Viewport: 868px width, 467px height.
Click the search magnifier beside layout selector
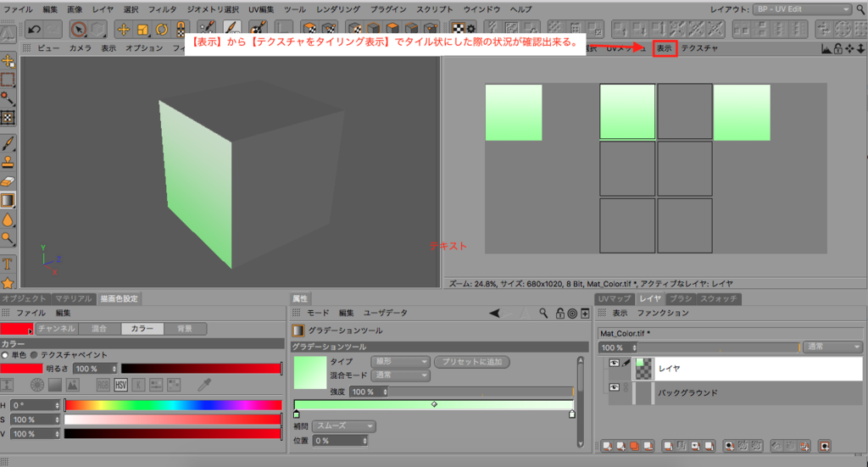[860, 9]
